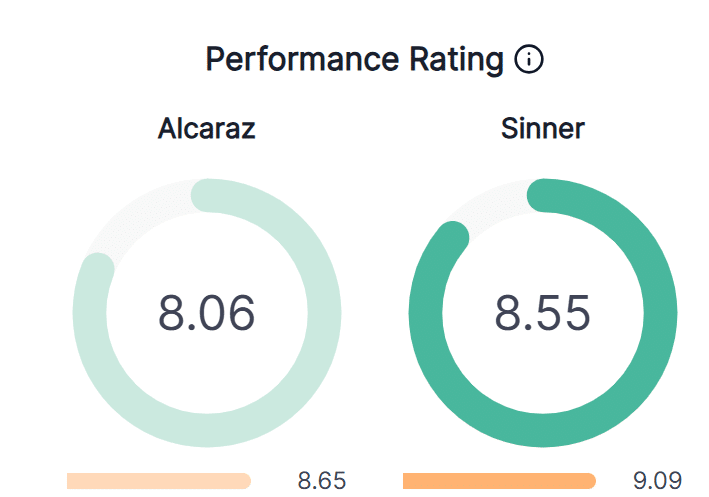Screen dimensions: 709x497
Task: Click the left rounded end of Sinner's arc
Action: coord(453,237)
